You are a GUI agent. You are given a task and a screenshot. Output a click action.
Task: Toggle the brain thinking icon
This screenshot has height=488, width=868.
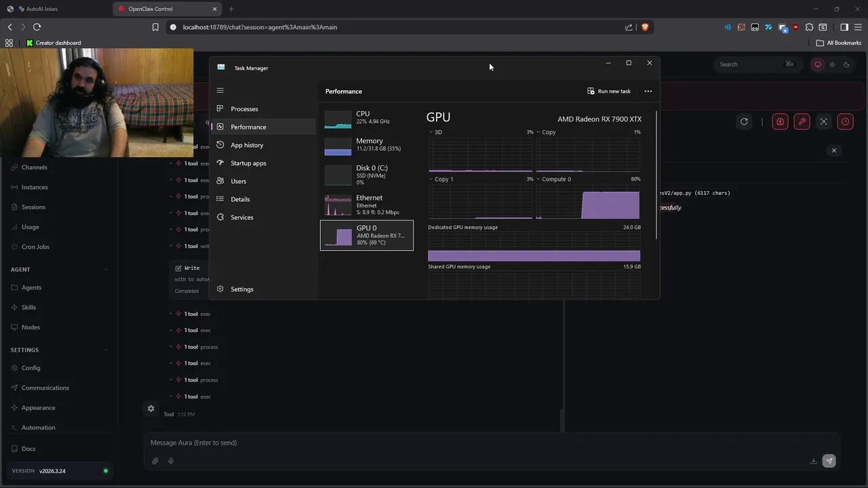pyautogui.click(x=781, y=121)
